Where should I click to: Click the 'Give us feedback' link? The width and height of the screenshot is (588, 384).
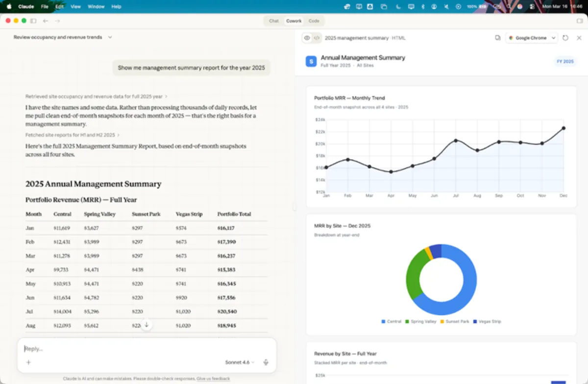(x=213, y=379)
